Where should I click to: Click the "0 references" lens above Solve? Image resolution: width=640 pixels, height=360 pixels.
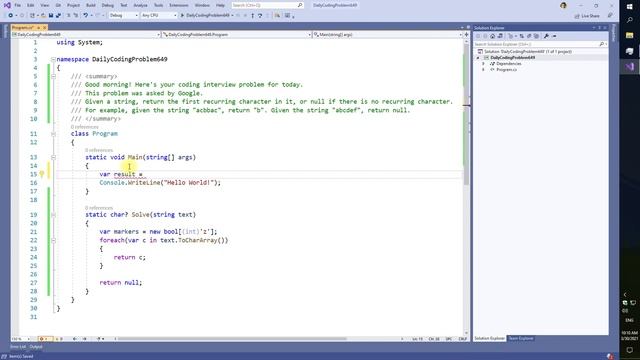(99, 208)
